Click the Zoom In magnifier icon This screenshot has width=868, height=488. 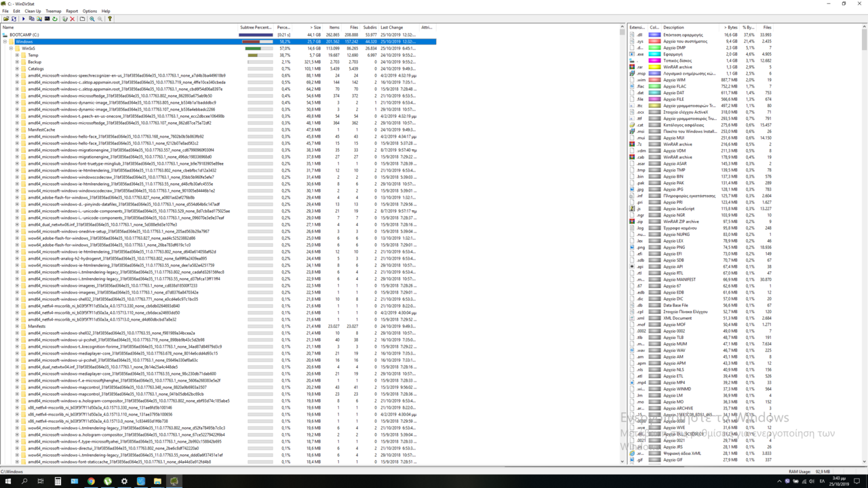click(x=92, y=19)
